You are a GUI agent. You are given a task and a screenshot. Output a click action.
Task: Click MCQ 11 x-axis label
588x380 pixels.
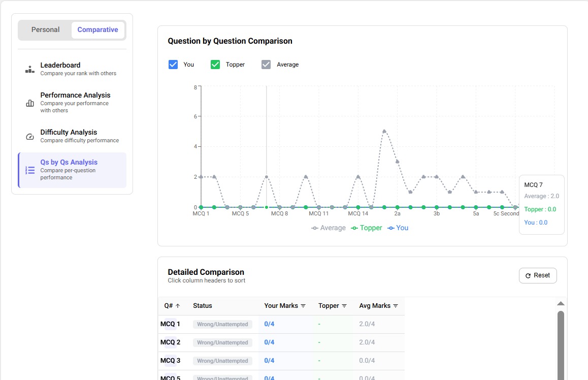[x=318, y=214]
